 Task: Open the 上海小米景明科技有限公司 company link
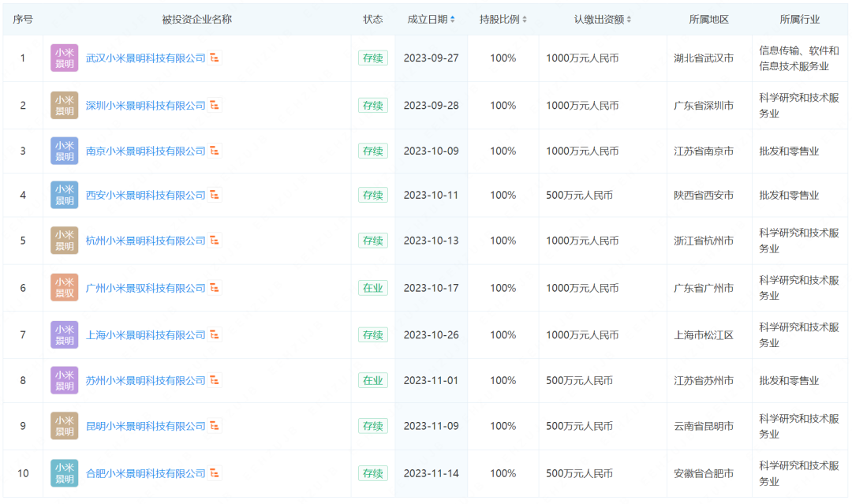coord(146,335)
